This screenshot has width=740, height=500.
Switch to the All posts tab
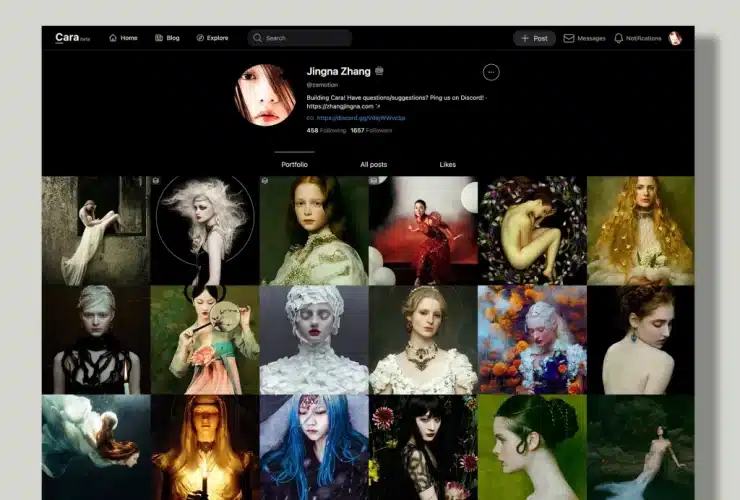373,164
